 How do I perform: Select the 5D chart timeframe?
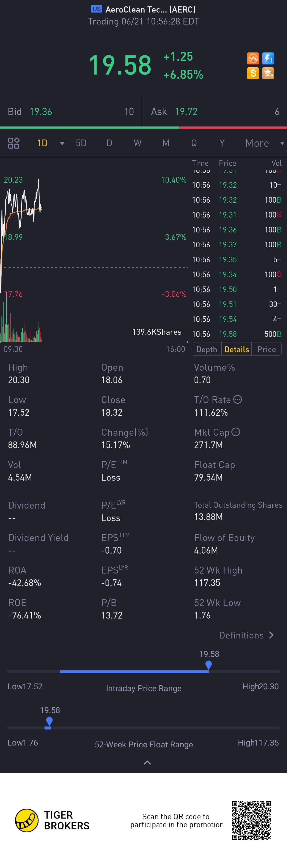click(x=81, y=143)
